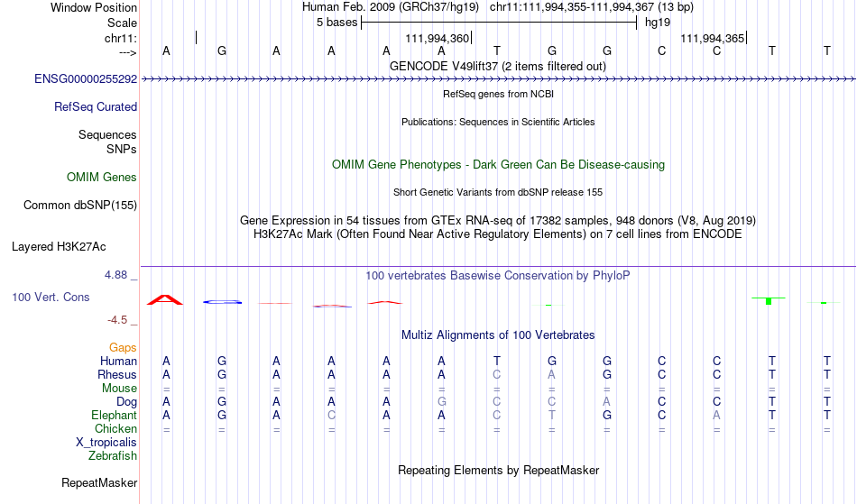Click the Window Position label
The width and height of the screenshot is (857, 504).
[x=94, y=7]
